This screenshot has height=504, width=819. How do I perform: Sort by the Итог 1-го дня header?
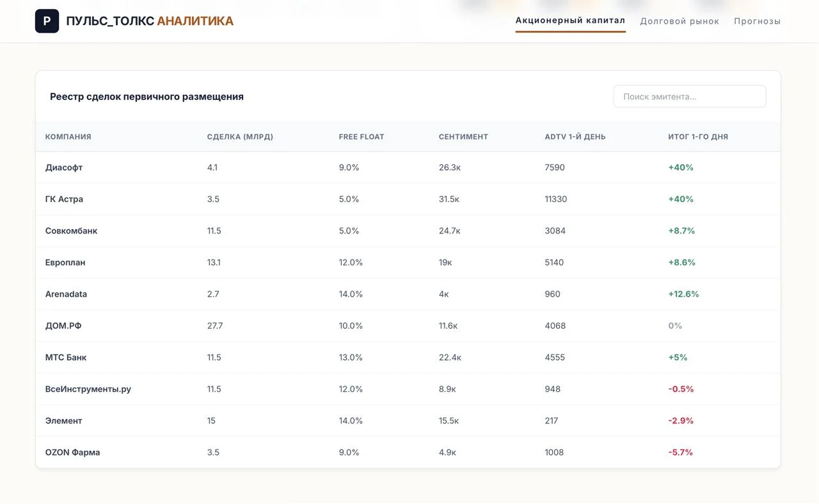[x=698, y=137]
